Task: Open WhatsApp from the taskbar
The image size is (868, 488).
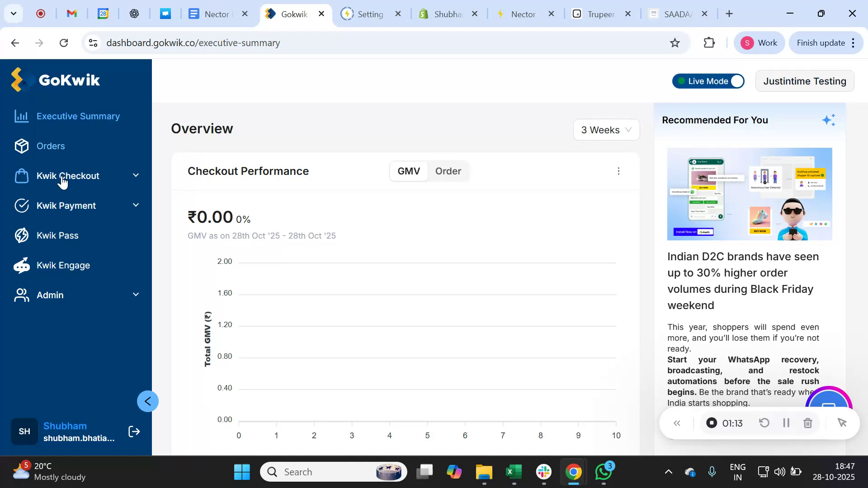Action: coord(603,471)
